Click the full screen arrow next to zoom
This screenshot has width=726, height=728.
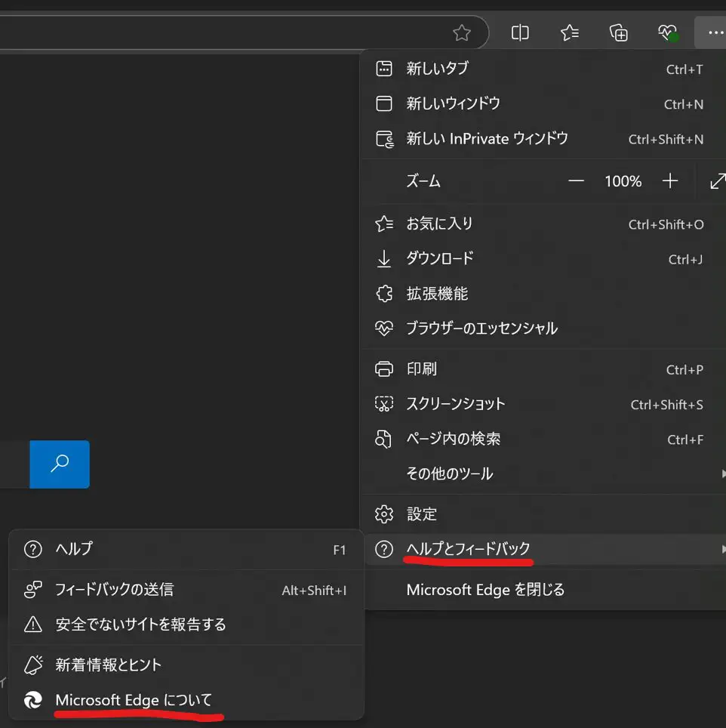click(x=717, y=180)
